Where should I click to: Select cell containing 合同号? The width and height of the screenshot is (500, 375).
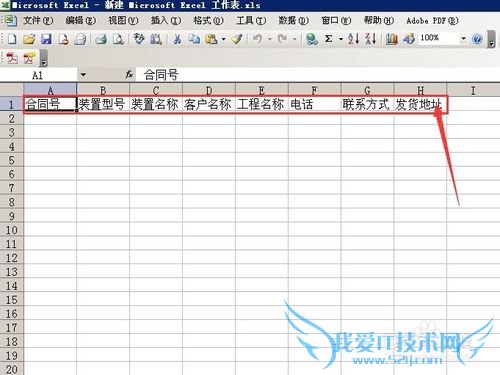pyautogui.click(x=50, y=104)
